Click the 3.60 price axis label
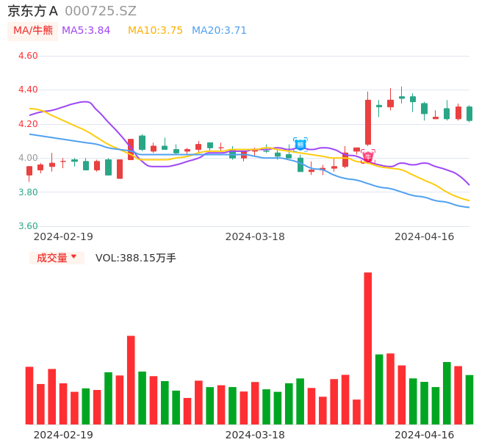This screenshot has width=504, height=445. (x=27, y=226)
